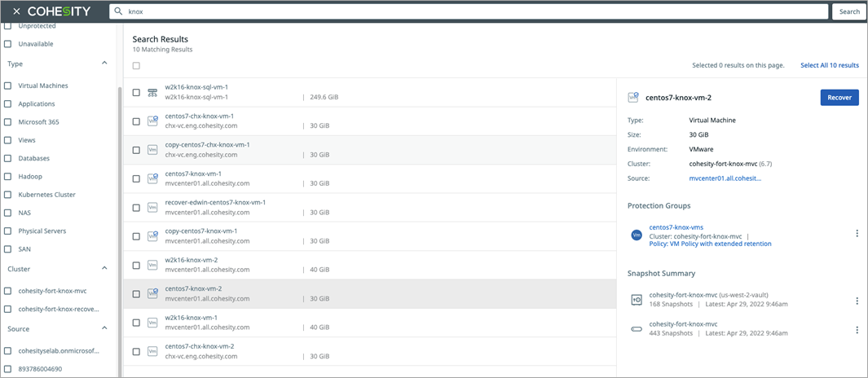The image size is (868, 378).
Task: Click the VM icon for w2k16-knox-vm-2
Action: pyautogui.click(x=153, y=265)
